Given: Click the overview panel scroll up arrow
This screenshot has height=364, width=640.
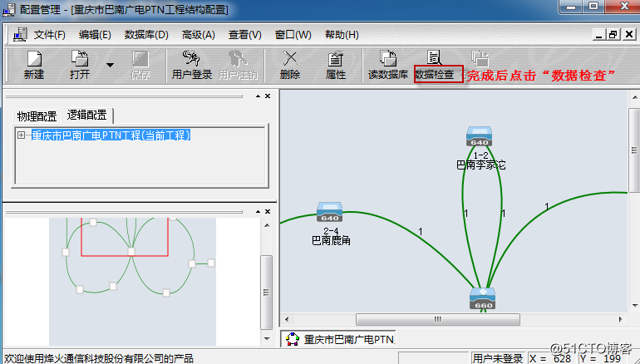Looking at the screenshot, I should pos(267,225).
